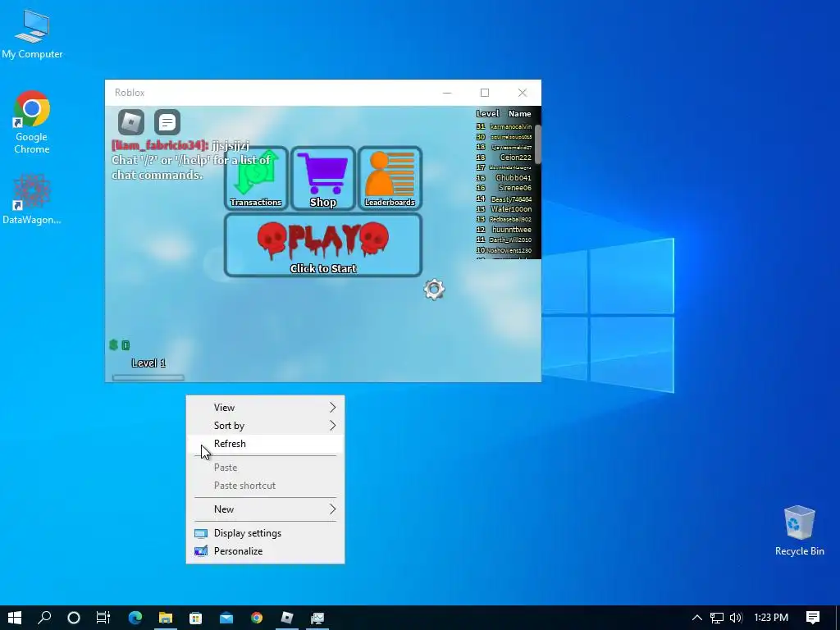The height and width of the screenshot is (630, 840).
Task: Open Personalize from context menu
Action: click(265, 551)
